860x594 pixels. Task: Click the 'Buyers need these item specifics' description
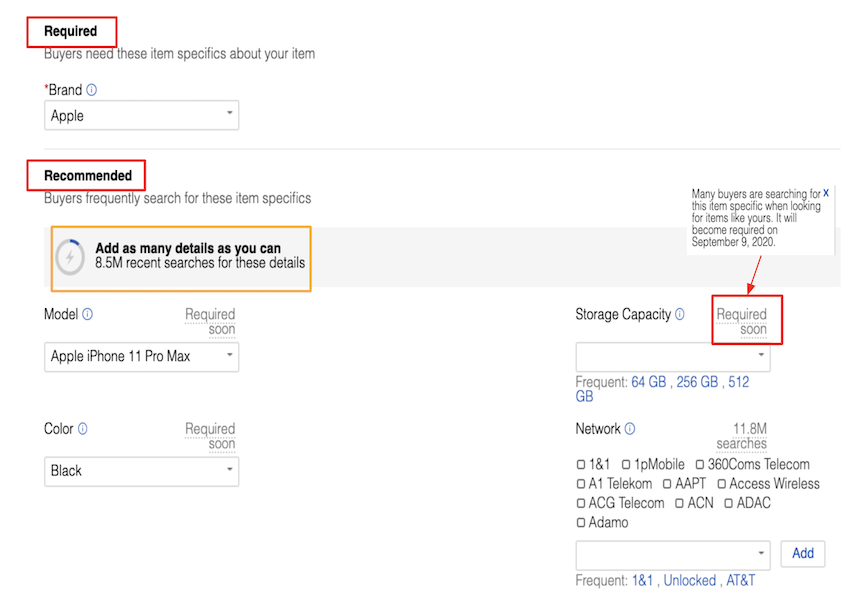click(179, 54)
